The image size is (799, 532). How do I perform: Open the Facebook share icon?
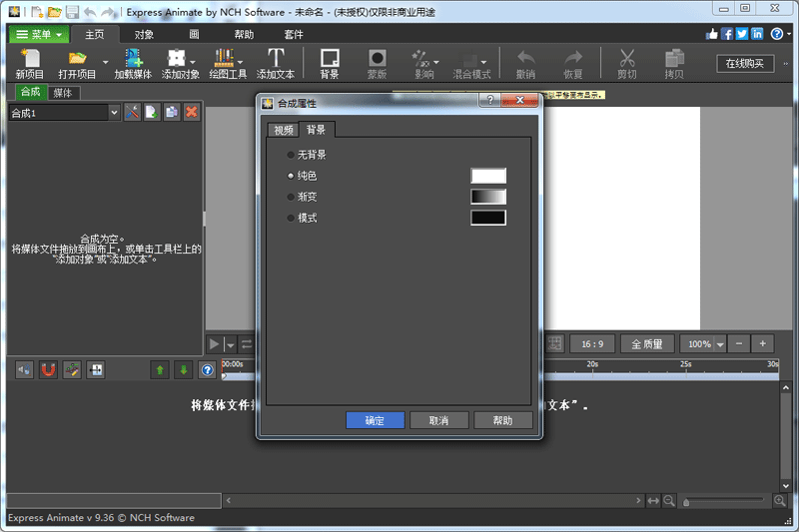(x=727, y=34)
